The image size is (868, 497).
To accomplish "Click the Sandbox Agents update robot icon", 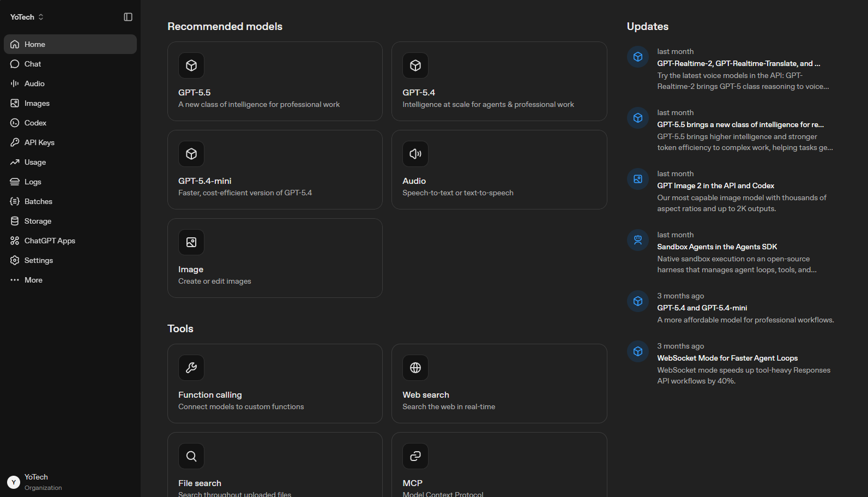I will coord(638,240).
